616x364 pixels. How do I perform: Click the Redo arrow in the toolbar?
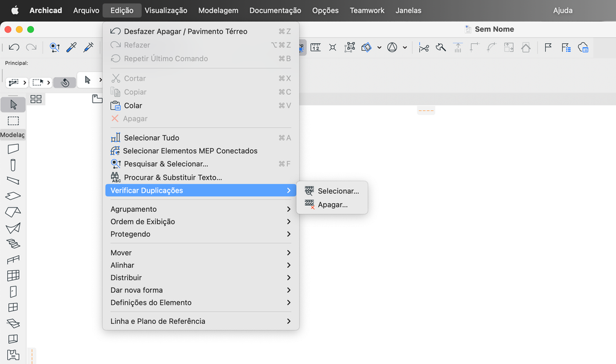tap(31, 47)
